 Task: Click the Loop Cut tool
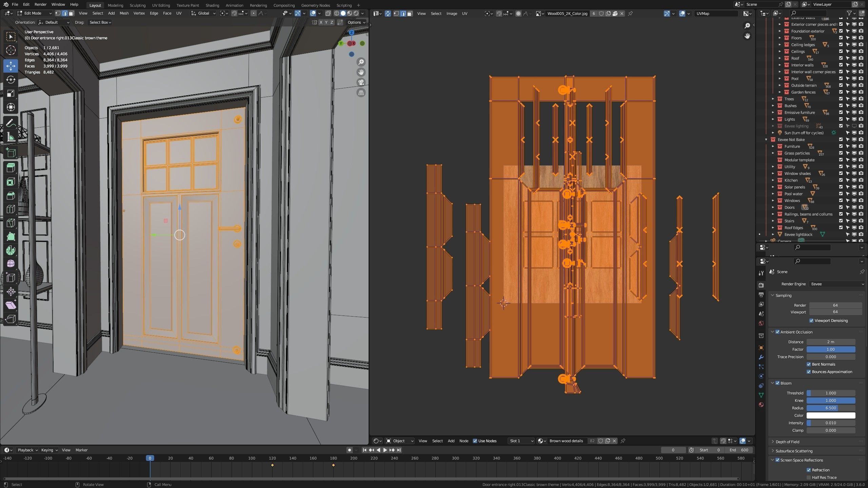[x=11, y=209]
